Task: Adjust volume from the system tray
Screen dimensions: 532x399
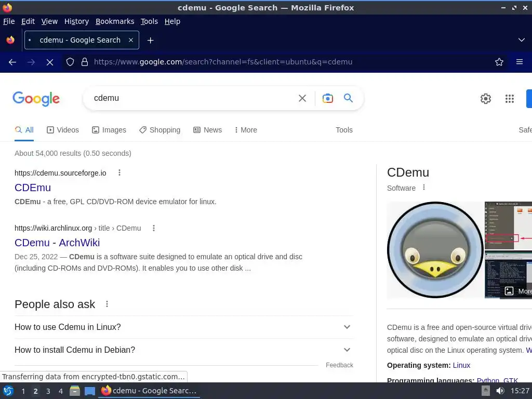Action: coord(500,391)
